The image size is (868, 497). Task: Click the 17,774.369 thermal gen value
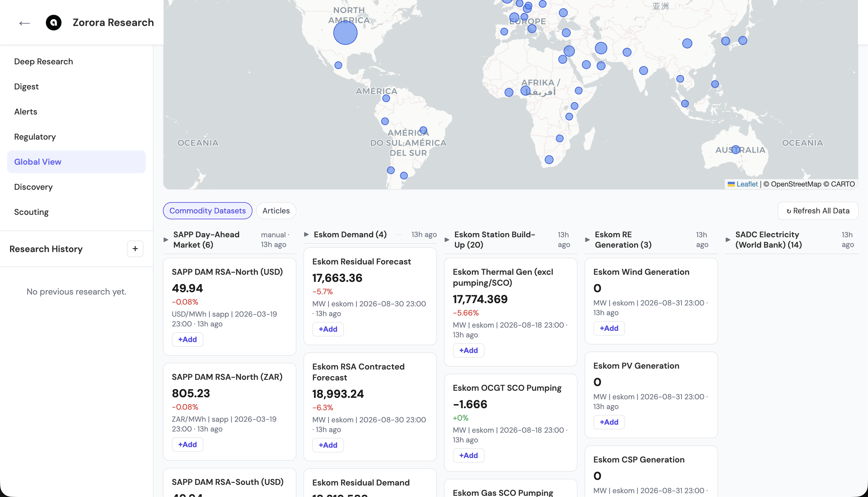pyautogui.click(x=480, y=299)
